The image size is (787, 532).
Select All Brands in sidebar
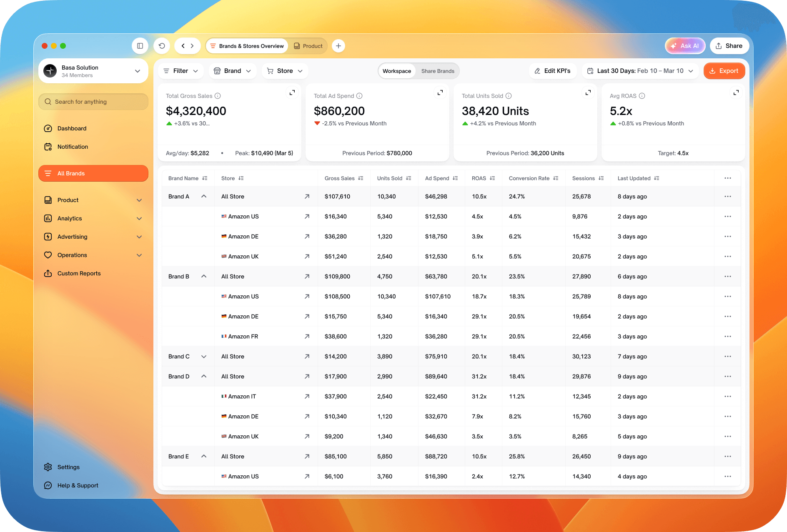(x=93, y=173)
